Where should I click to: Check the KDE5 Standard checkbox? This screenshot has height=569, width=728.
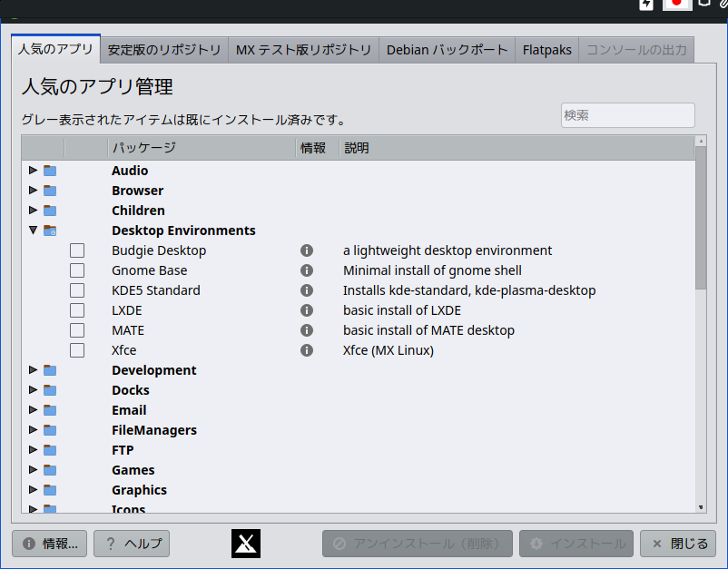click(x=77, y=290)
